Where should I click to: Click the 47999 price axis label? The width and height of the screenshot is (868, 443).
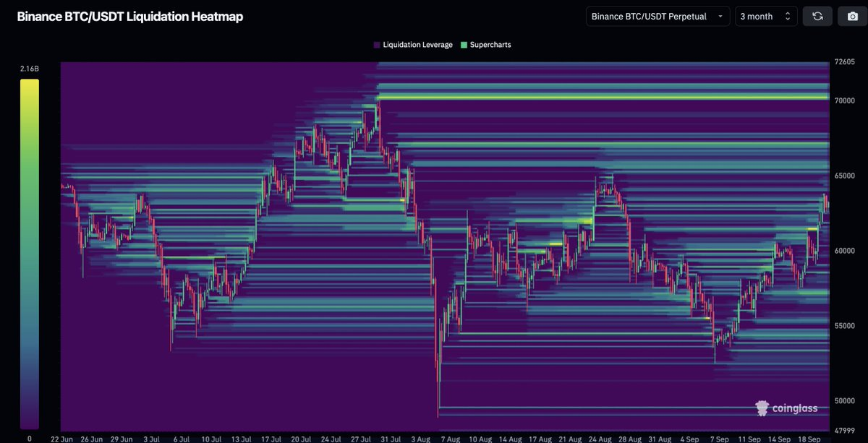pos(845,431)
